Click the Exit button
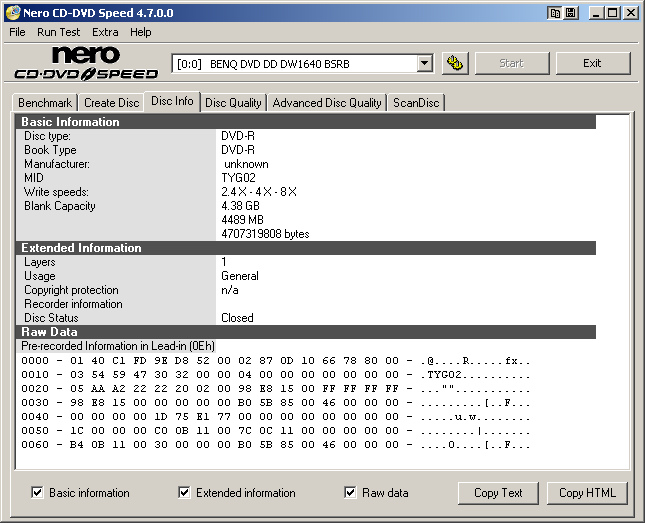 pyautogui.click(x=592, y=63)
